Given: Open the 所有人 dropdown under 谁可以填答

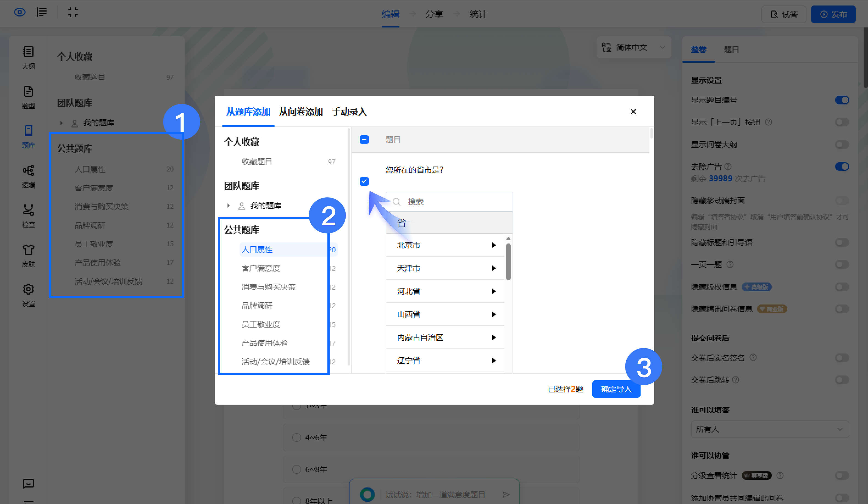Looking at the screenshot, I should point(769,429).
